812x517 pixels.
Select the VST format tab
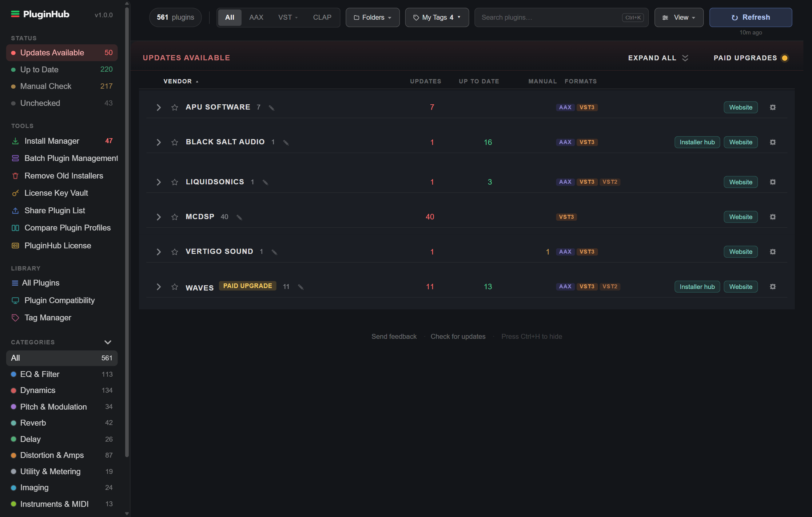point(288,17)
